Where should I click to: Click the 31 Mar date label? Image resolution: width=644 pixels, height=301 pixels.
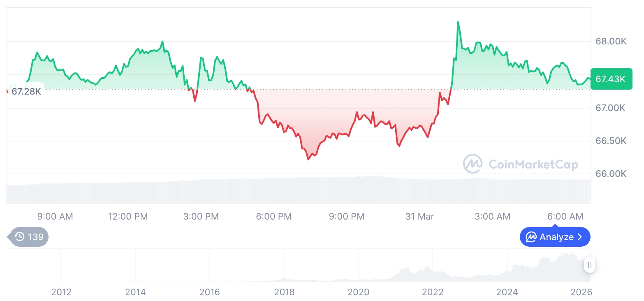[419, 217]
